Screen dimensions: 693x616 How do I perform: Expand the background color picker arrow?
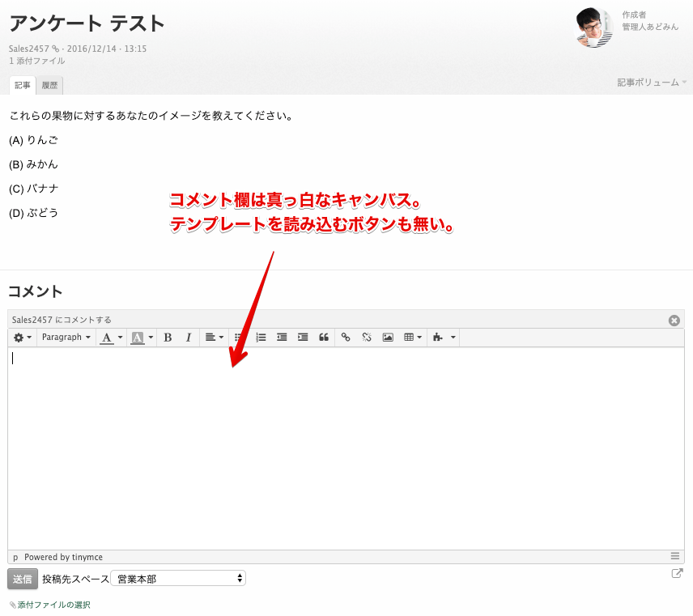(151, 338)
